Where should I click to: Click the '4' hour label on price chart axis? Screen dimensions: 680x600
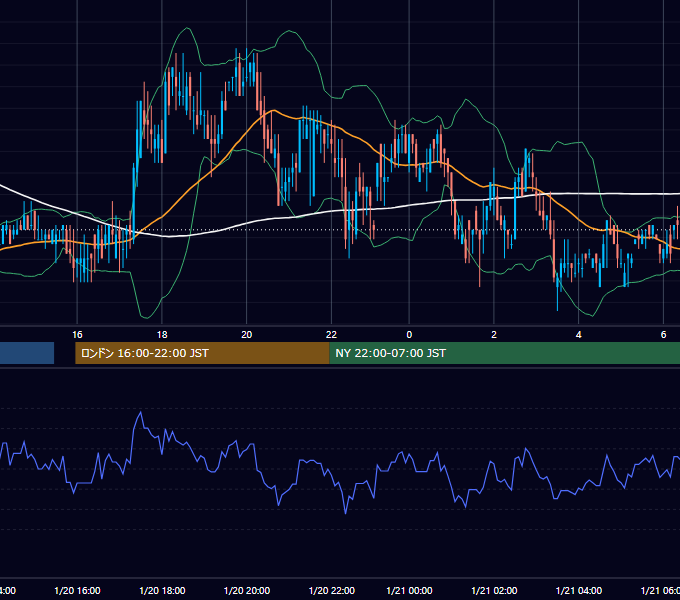[579, 335]
